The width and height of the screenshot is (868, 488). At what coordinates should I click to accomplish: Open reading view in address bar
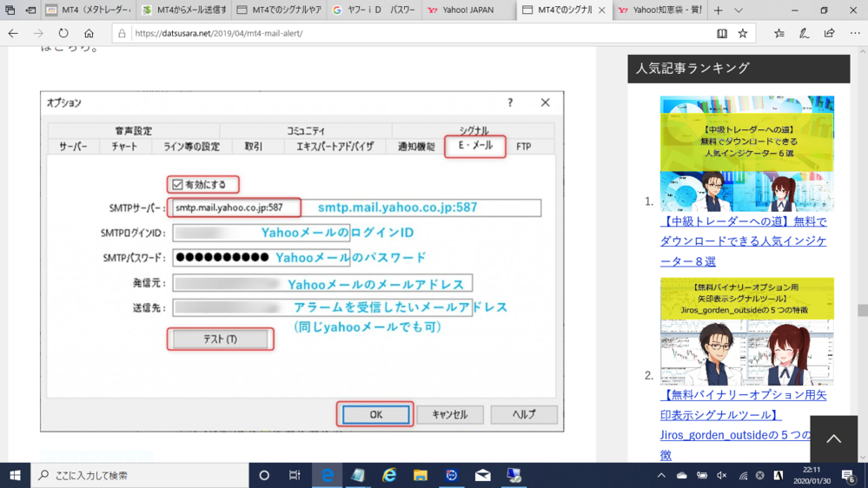(721, 33)
